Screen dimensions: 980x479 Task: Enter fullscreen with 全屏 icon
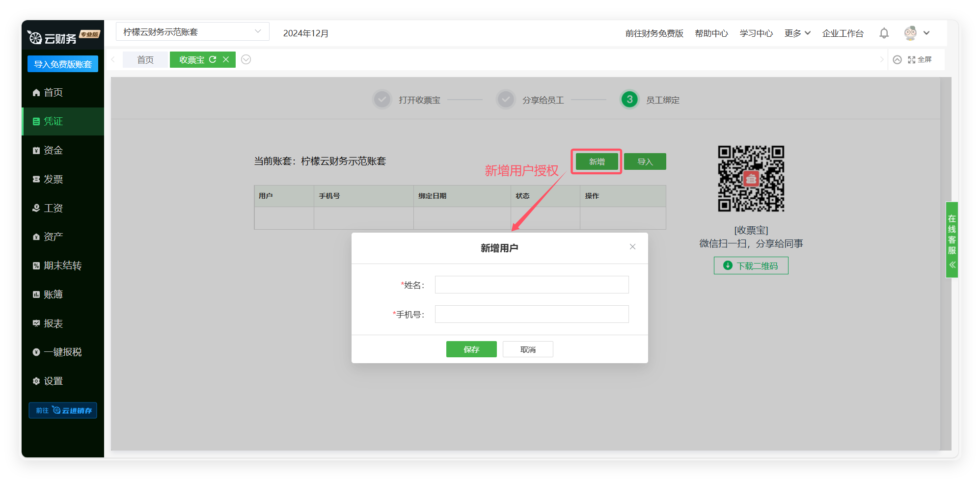(x=920, y=59)
